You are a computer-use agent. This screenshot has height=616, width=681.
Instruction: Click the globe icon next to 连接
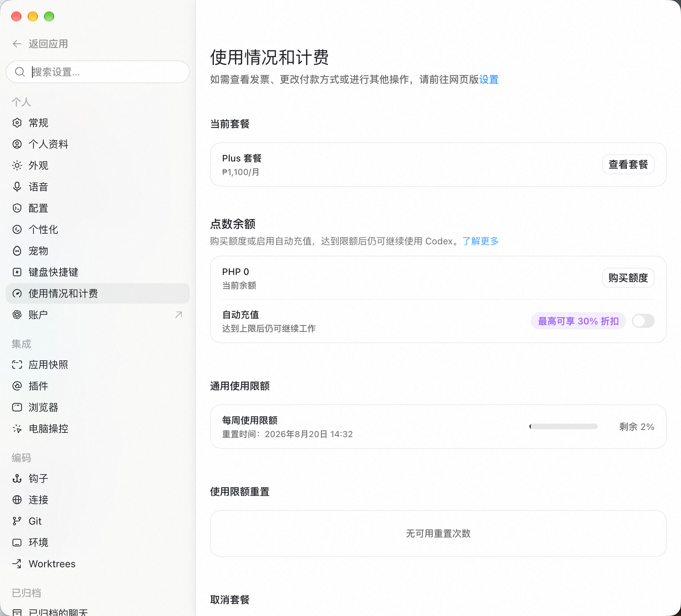(x=17, y=500)
